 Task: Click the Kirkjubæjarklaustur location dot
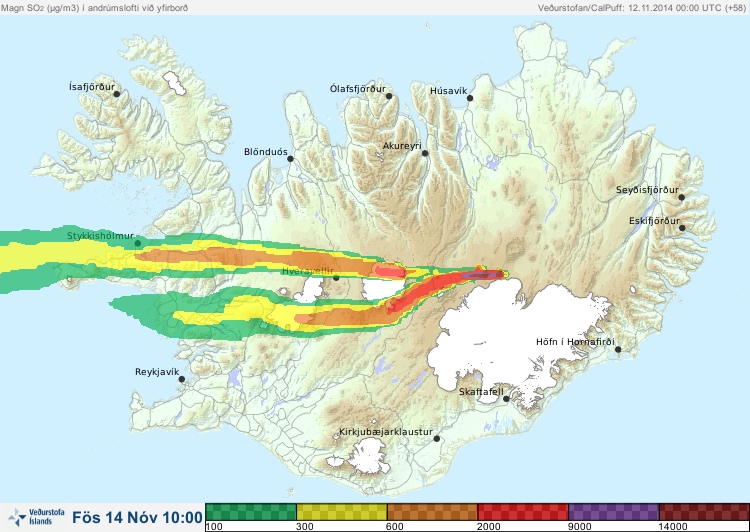[437, 439]
